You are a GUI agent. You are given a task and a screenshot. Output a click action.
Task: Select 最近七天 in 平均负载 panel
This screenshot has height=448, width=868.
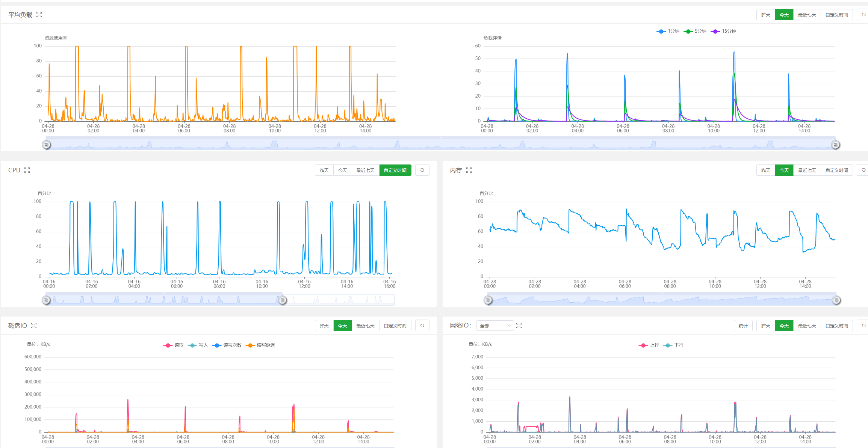coord(807,15)
